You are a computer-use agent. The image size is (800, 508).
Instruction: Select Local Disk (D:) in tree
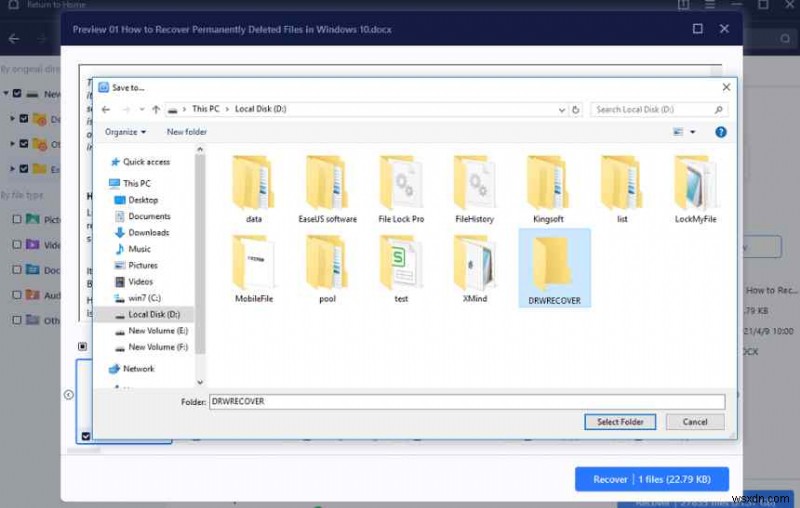coord(145,314)
